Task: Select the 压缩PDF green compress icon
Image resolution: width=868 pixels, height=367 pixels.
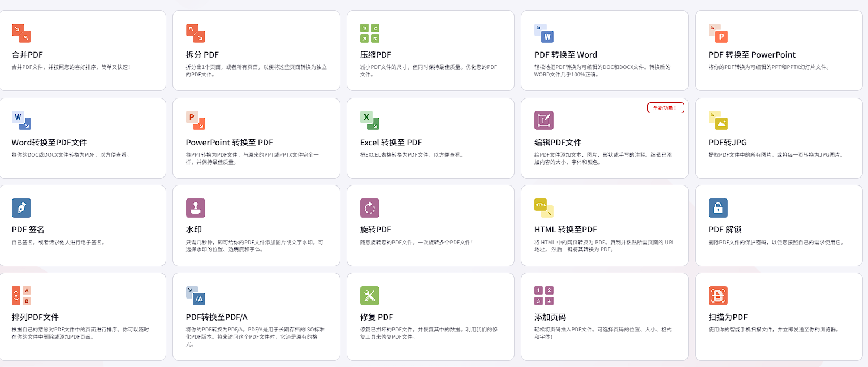Action: (369, 33)
